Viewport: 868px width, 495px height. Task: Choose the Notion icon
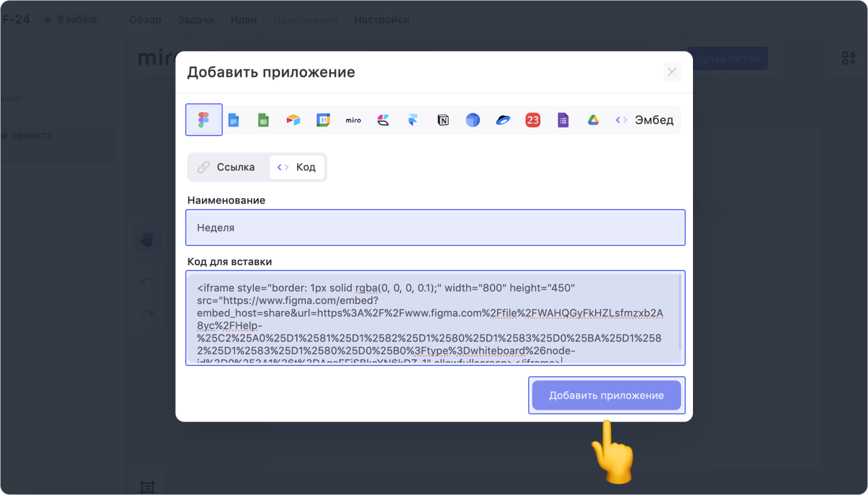tap(443, 120)
